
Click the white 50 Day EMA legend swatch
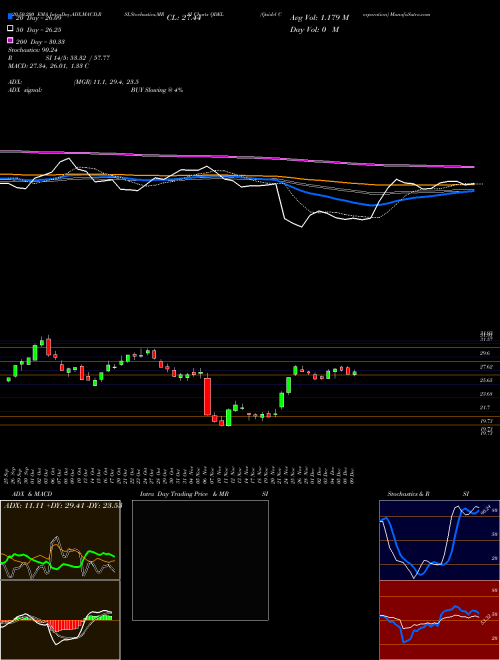coord(10,29)
